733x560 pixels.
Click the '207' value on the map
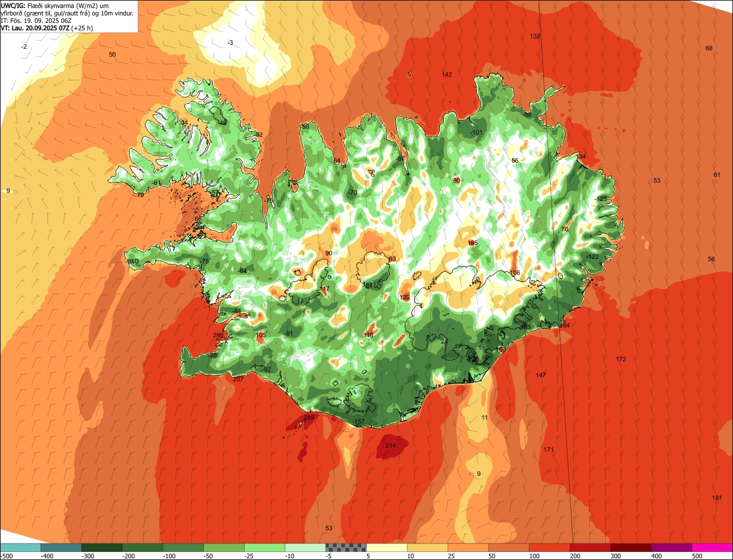(x=238, y=379)
